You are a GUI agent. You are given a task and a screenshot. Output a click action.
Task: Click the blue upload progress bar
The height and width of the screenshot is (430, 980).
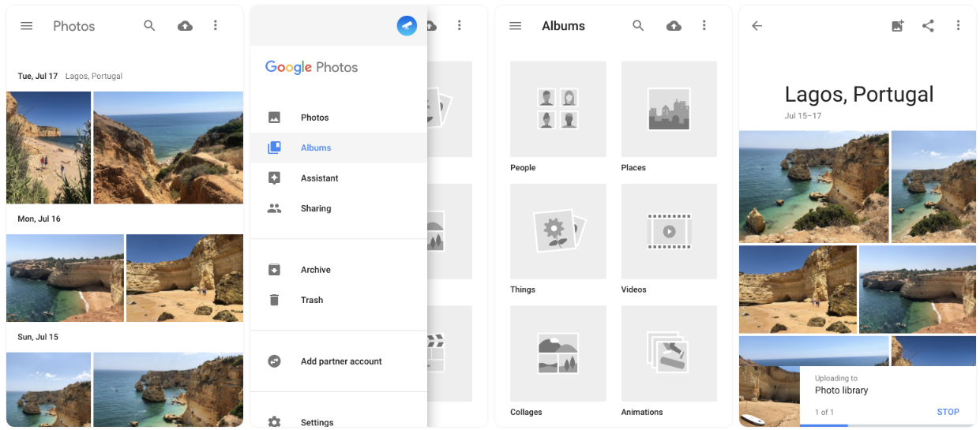tap(824, 425)
